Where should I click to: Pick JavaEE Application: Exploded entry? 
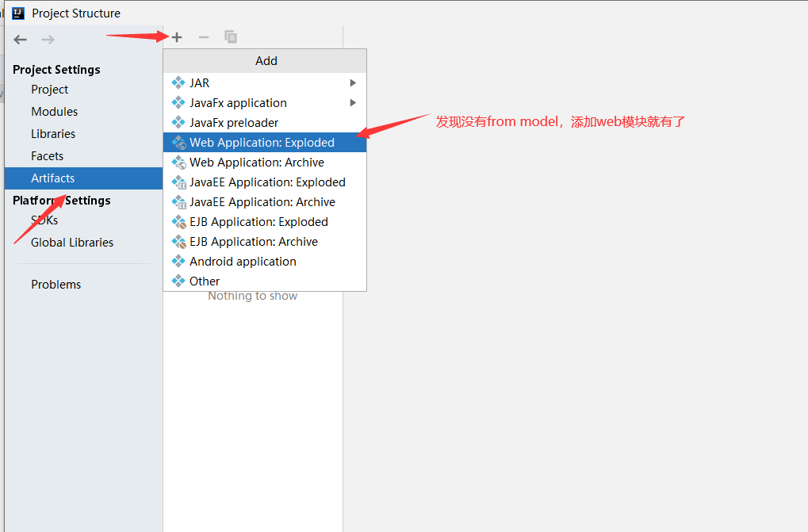click(265, 182)
